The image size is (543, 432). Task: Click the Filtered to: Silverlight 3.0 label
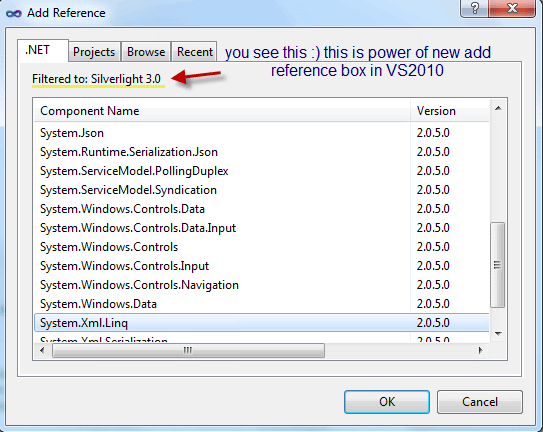point(97,79)
